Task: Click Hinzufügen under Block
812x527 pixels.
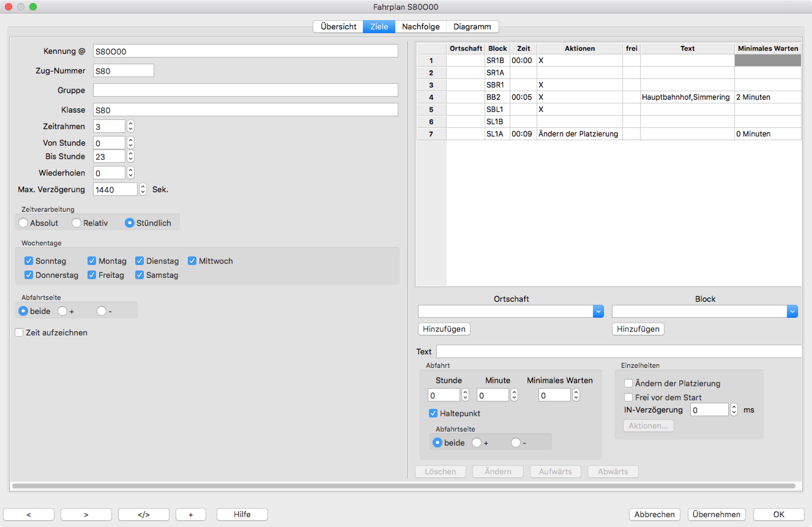Action: click(x=638, y=329)
